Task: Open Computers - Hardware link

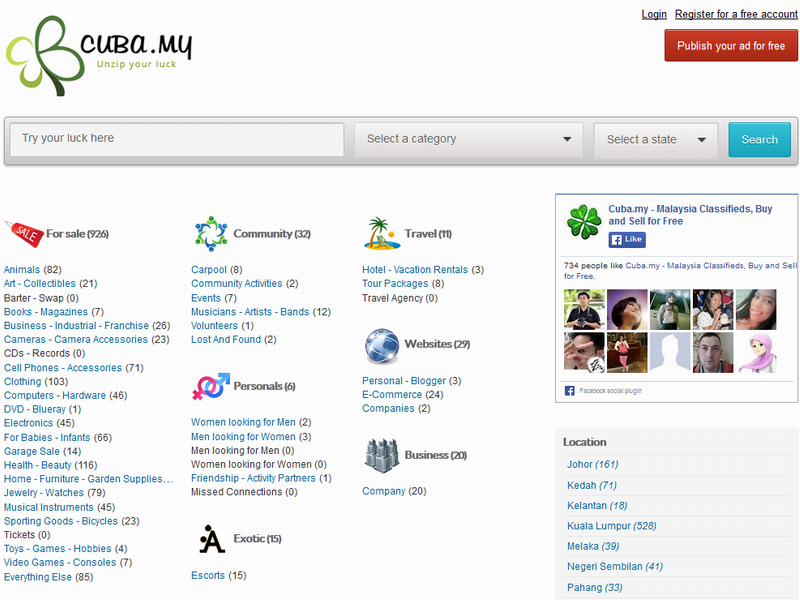Action: point(55,395)
